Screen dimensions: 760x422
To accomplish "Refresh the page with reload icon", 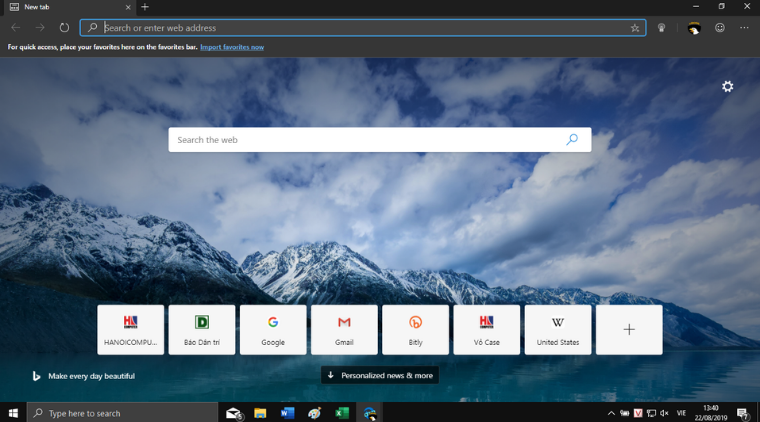I will point(64,28).
